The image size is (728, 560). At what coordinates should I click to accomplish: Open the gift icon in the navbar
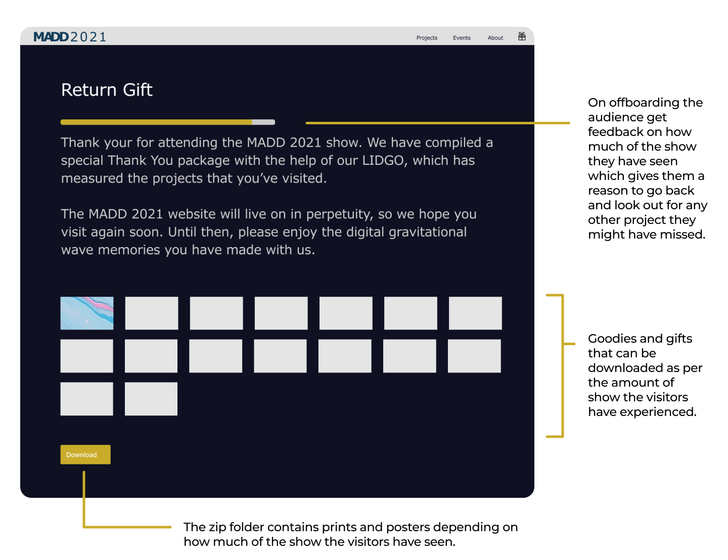tap(522, 36)
